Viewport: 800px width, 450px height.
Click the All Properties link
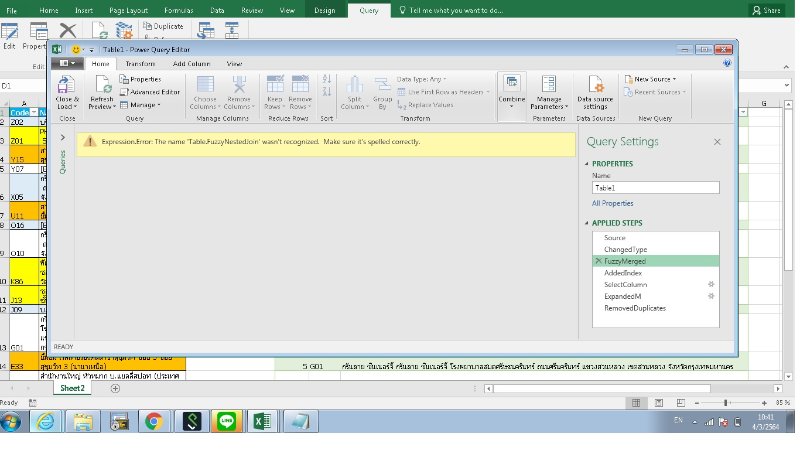(x=610, y=203)
